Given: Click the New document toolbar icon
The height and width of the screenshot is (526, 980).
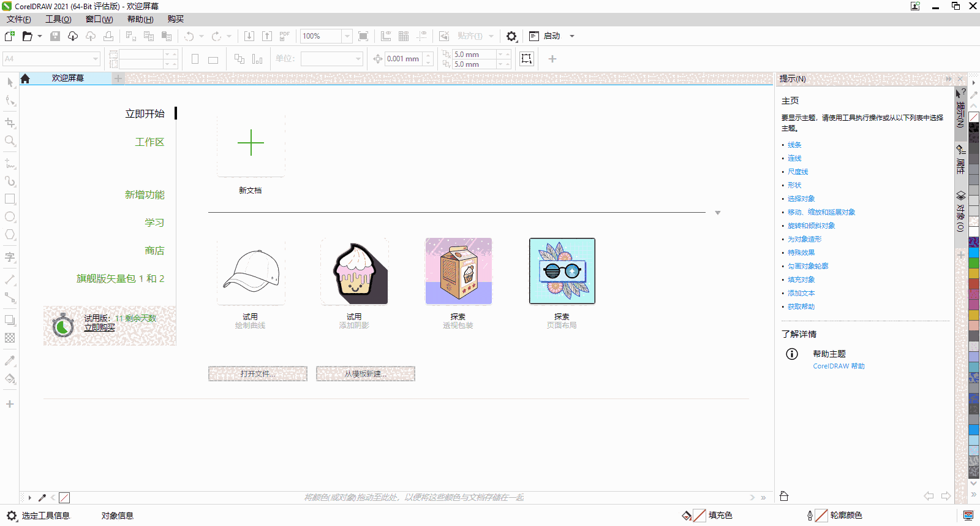Looking at the screenshot, I should [x=10, y=36].
